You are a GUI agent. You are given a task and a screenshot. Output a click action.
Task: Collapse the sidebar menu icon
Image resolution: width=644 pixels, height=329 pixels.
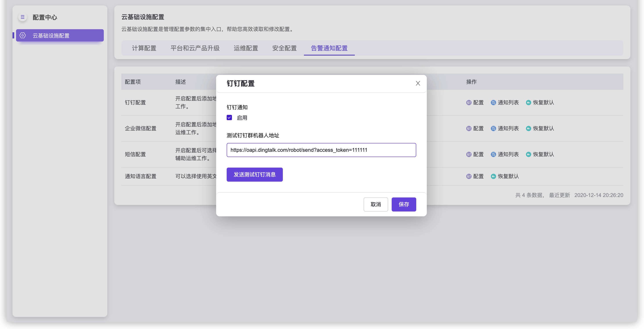tap(23, 17)
